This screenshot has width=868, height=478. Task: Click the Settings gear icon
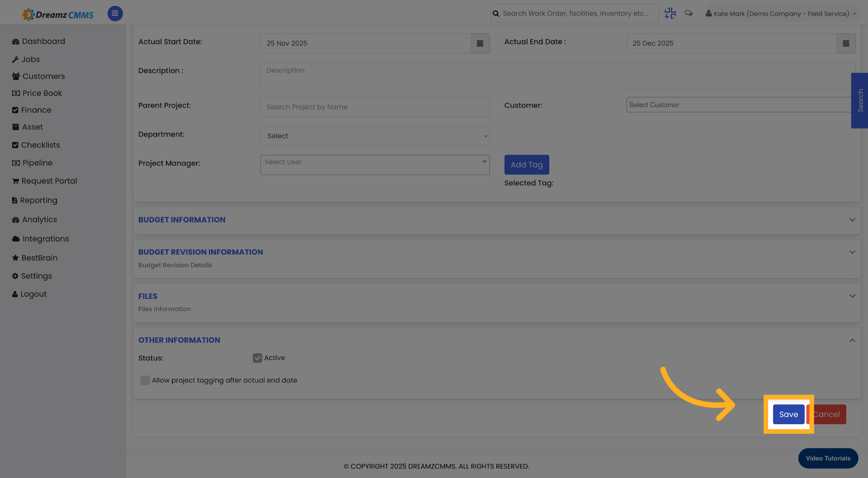(15, 276)
